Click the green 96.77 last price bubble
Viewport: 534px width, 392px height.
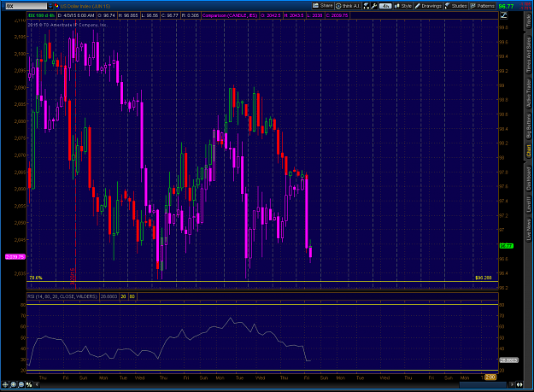click(x=506, y=246)
